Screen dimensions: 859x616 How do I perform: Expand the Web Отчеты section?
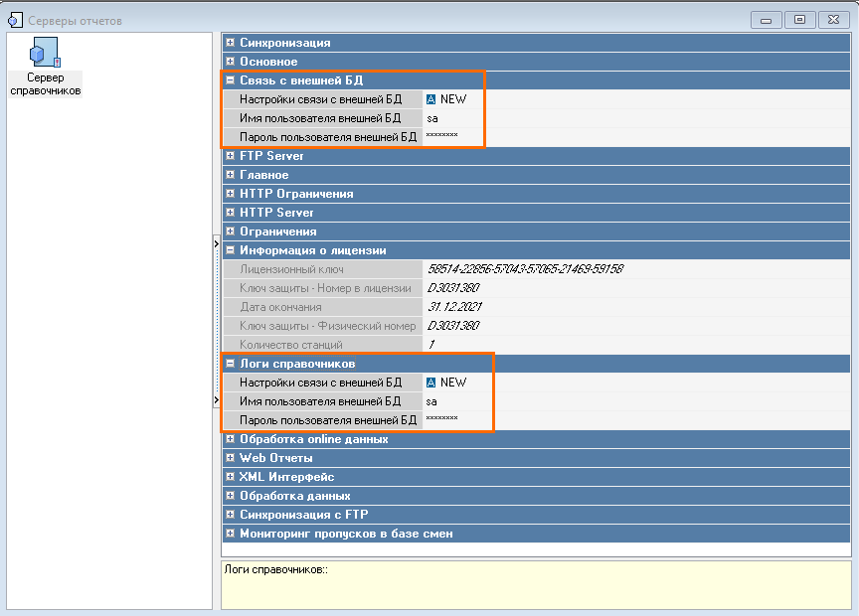(231, 458)
